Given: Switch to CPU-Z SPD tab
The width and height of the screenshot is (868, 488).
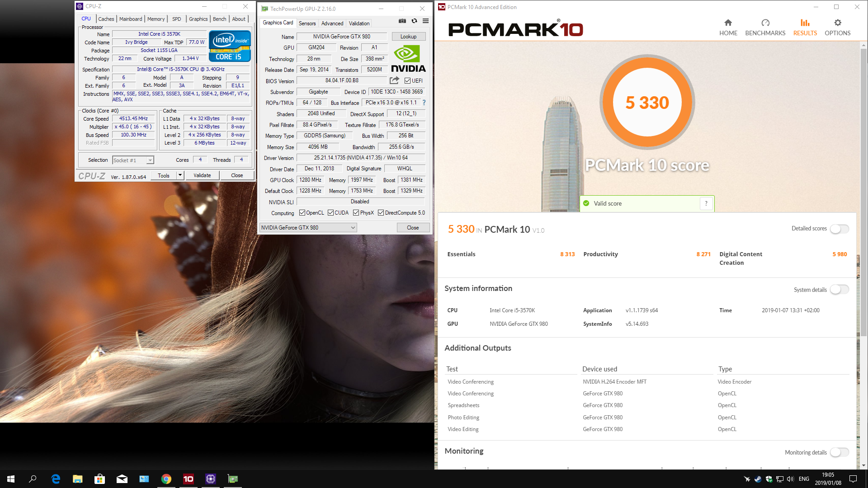Looking at the screenshot, I should coord(177,19).
